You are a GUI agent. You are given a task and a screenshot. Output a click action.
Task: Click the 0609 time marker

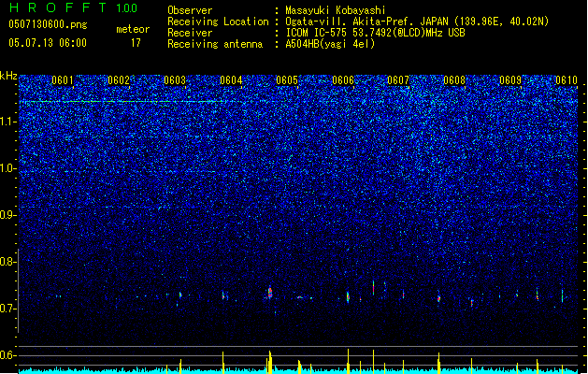pos(510,80)
